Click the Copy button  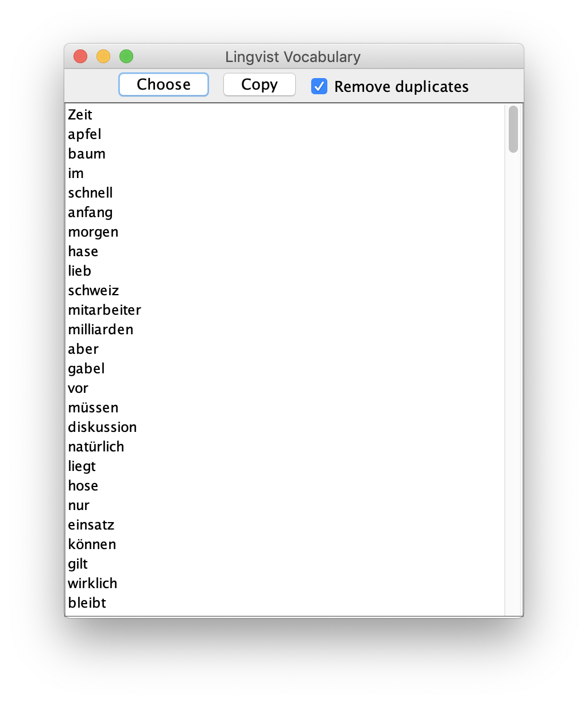tap(260, 84)
